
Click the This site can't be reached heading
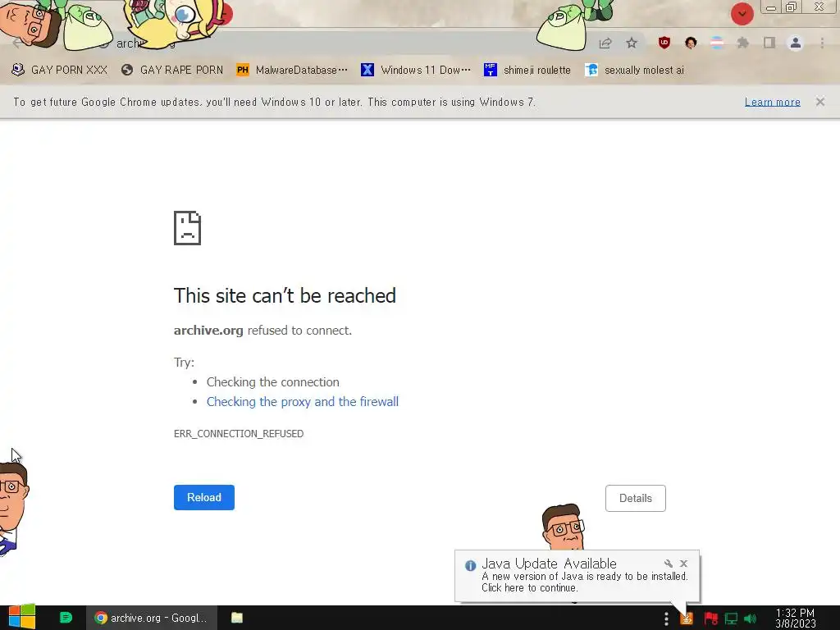coord(285,295)
